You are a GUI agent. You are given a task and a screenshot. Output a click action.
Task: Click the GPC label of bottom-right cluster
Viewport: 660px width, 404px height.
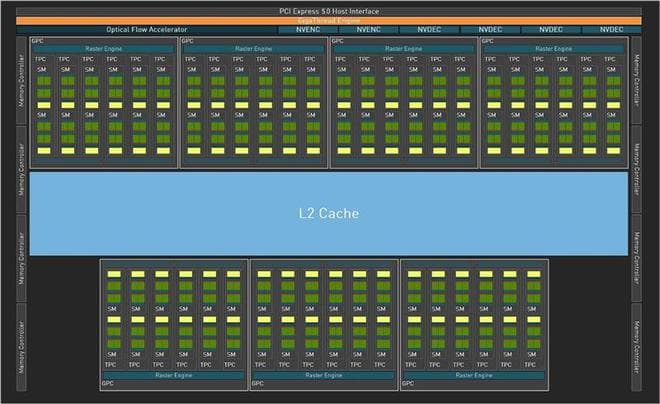[x=408, y=384]
